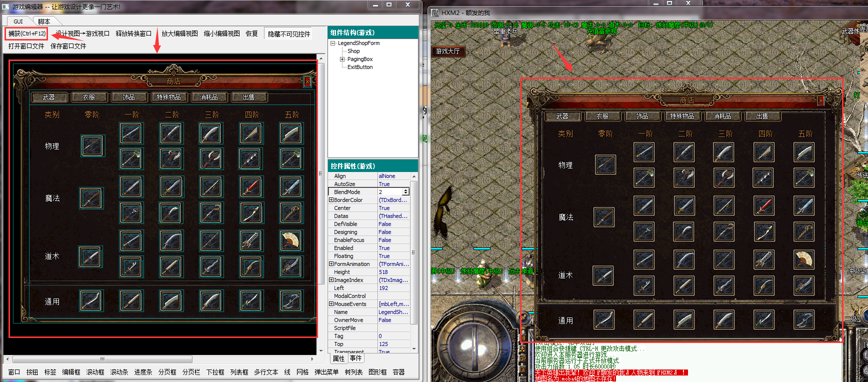The height and width of the screenshot is (382, 868).
Task: Select the 零阶 道术 weapon icon in the editor
Action: (90, 257)
